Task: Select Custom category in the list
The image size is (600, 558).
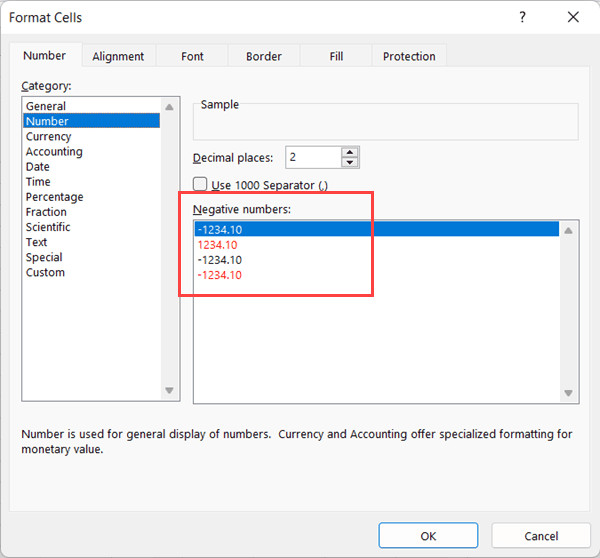Action: point(45,272)
